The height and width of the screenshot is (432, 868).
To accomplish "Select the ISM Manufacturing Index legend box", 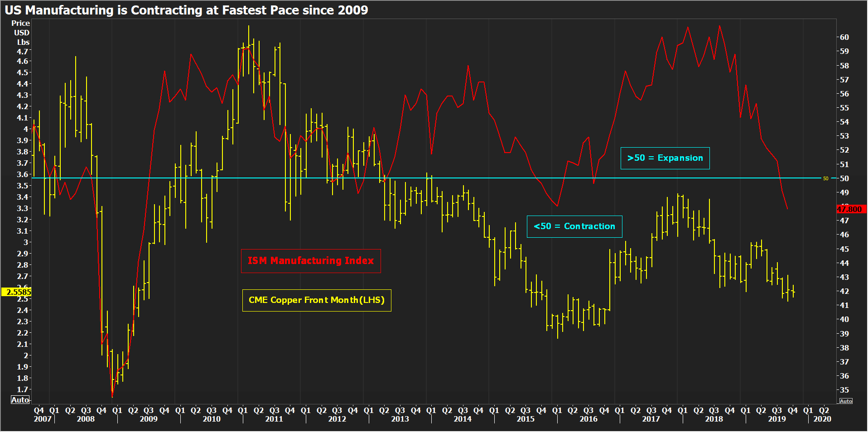I will [310, 261].
